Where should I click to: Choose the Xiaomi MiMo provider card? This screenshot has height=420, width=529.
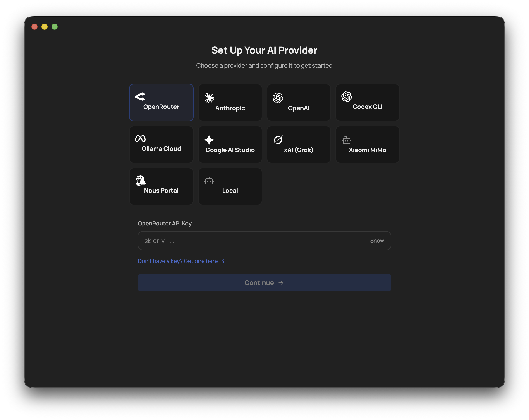click(x=367, y=144)
